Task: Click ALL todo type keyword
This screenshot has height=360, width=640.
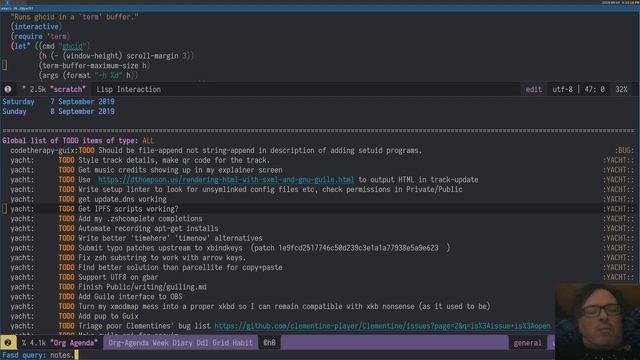Action: tap(148, 141)
